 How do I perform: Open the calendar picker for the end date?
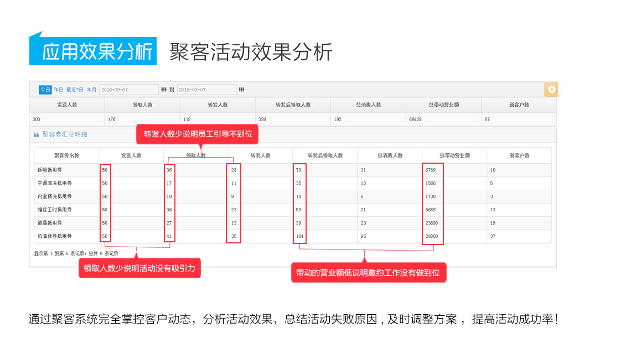[x=240, y=89]
